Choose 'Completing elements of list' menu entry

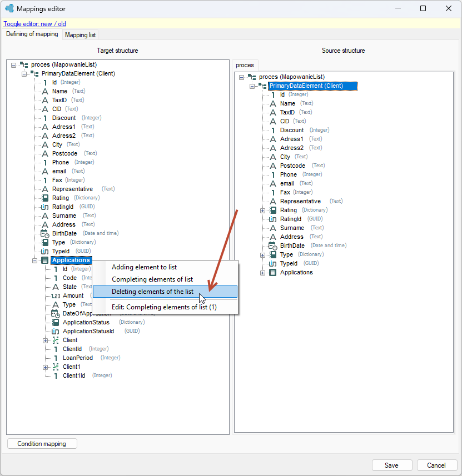(x=165, y=279)
